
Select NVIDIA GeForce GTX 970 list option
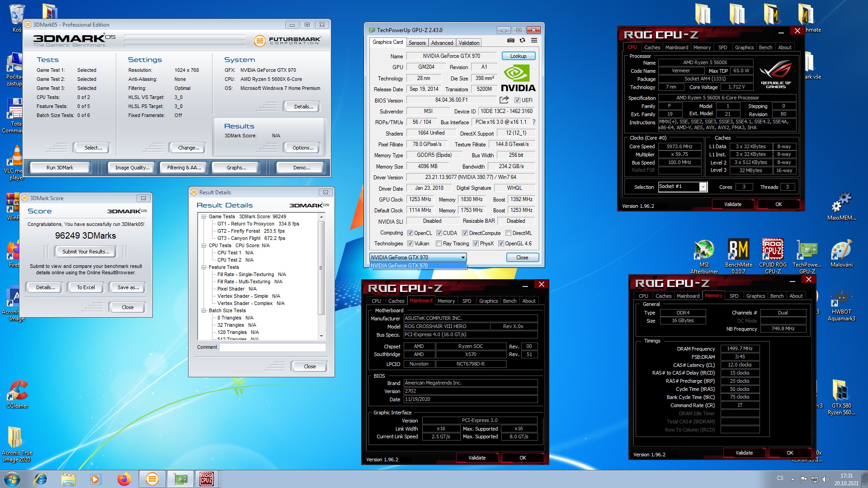click(418, 266)
